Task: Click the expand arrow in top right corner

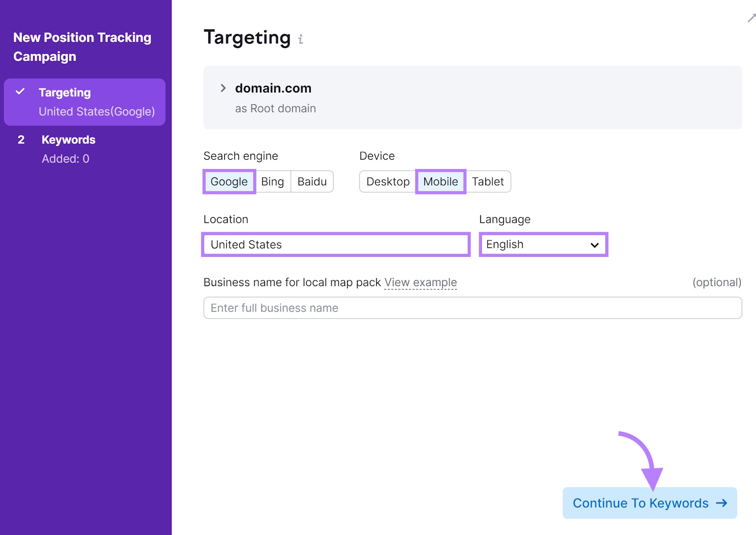Action: pos(751,18)
